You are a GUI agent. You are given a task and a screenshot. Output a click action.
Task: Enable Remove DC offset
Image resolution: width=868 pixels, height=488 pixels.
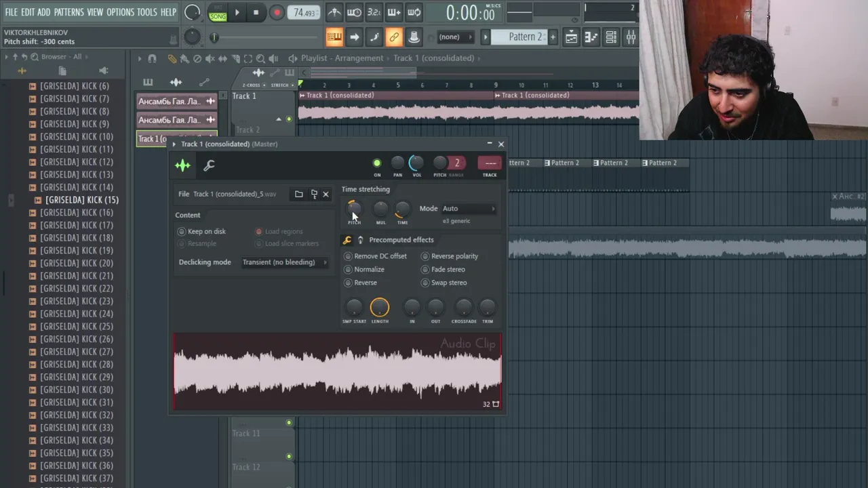click(375, 256)
